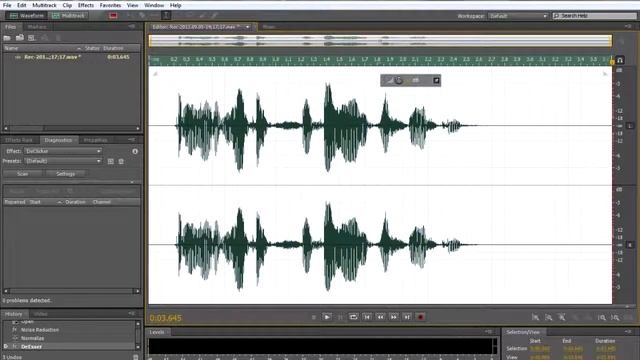
Task: Click the Diagnostics info icon
Action: pyautogui.click(x=135, y=151)
